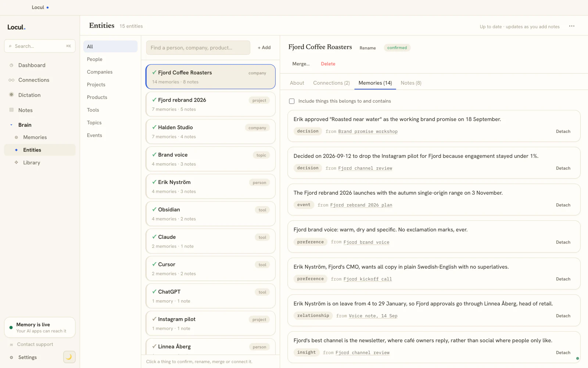Open the Voice note, 14 Sep source
588x368 pixels.
[x=373, y=316]
